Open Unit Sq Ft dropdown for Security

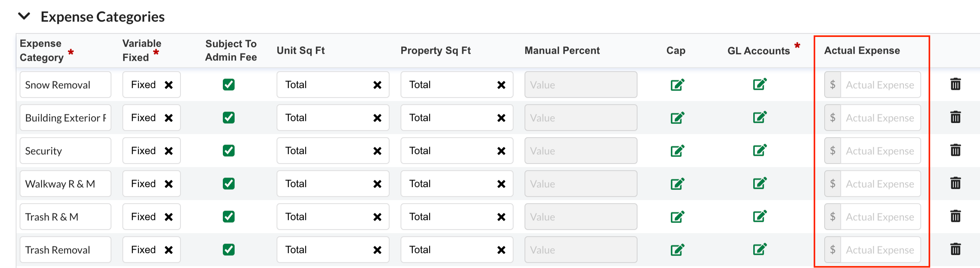333,151
